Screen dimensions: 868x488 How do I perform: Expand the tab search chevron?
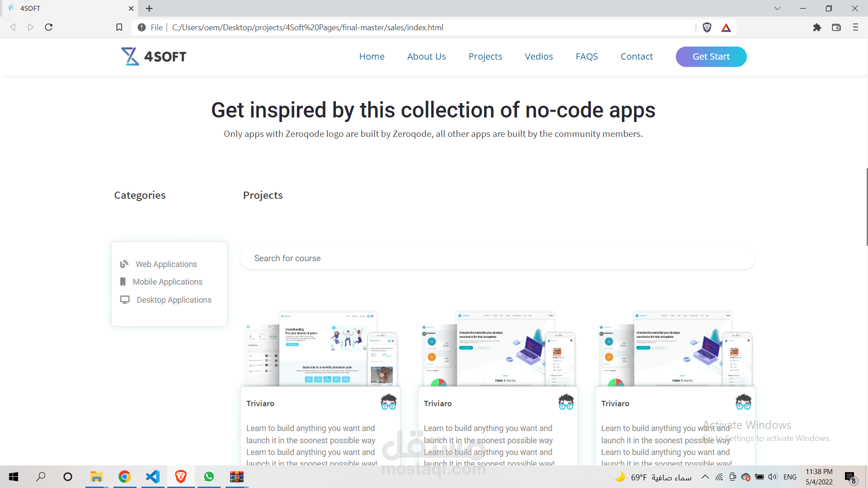tap(777, 8)
